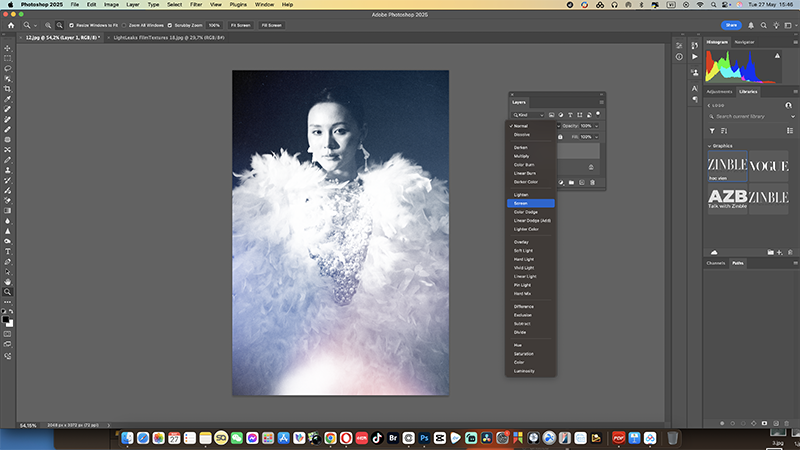
Task: Create new group using the folder icon
Action: (569, 182)
